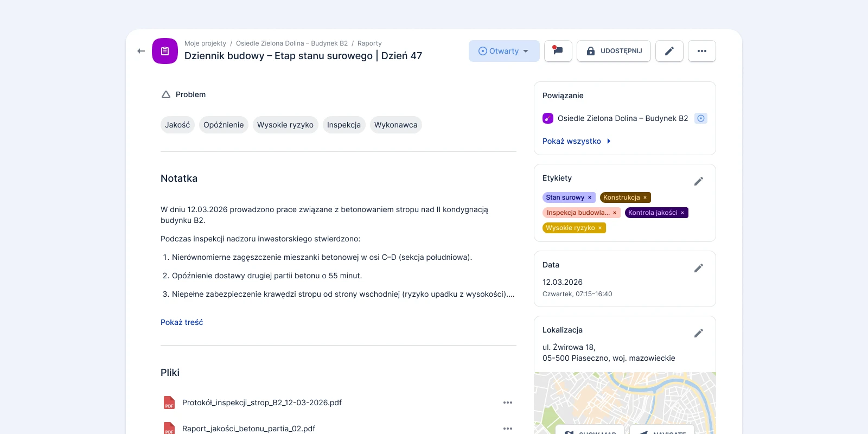
Task: Click the back arrow icon
Action: coord(141,51)
